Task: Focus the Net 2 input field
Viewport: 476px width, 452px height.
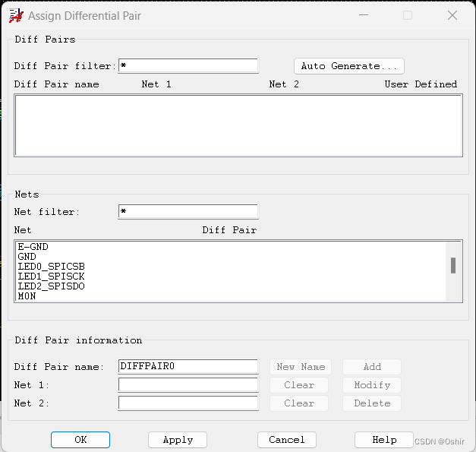Action: pos(188,403)
